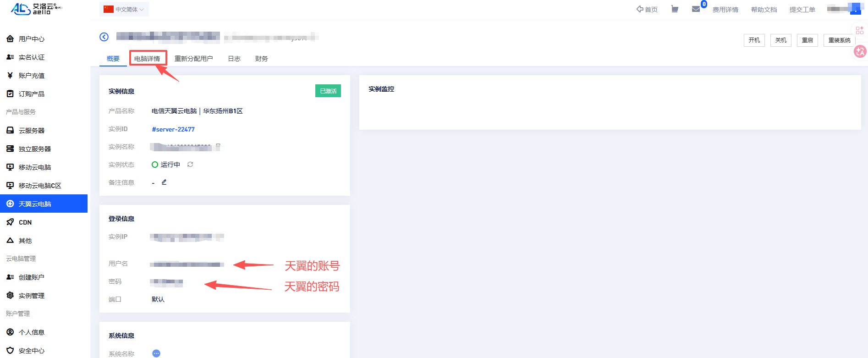Go to 云服务器 in sidebar
The height and width of the screenshot is (358, 868).
(x=31, y=131)
